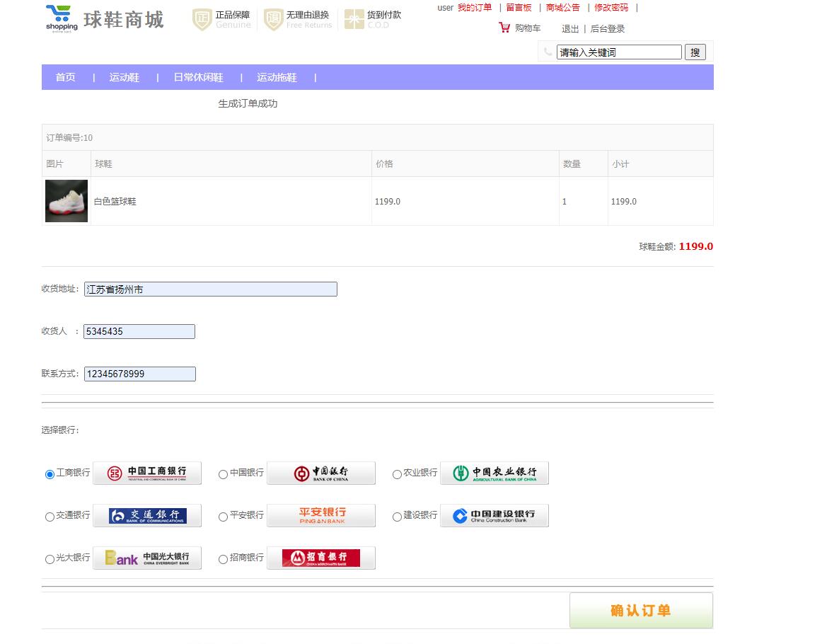The image size is (839, 644).
Task: Click the shopping cart logo icon
Action: [60, 17]
